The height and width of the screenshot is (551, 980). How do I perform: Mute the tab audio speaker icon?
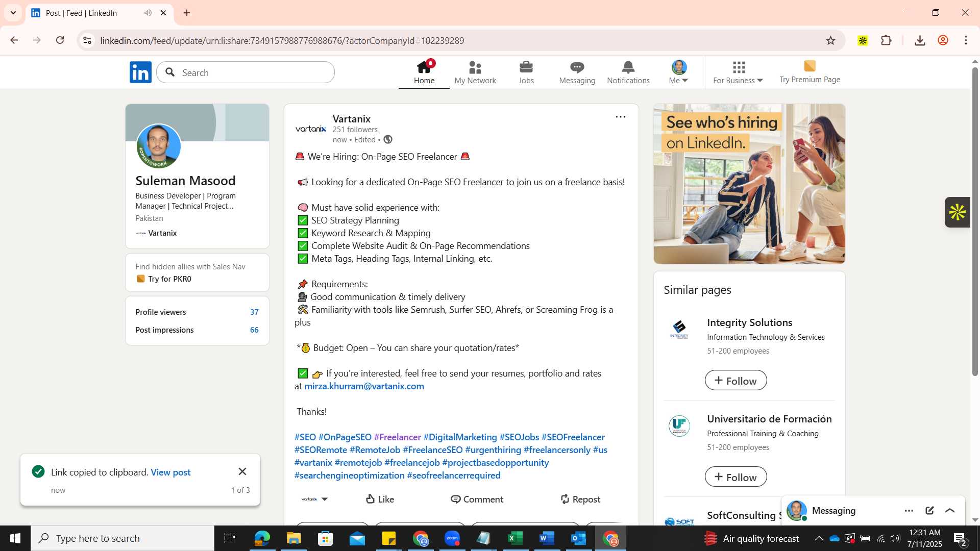[x=148, y=13]
